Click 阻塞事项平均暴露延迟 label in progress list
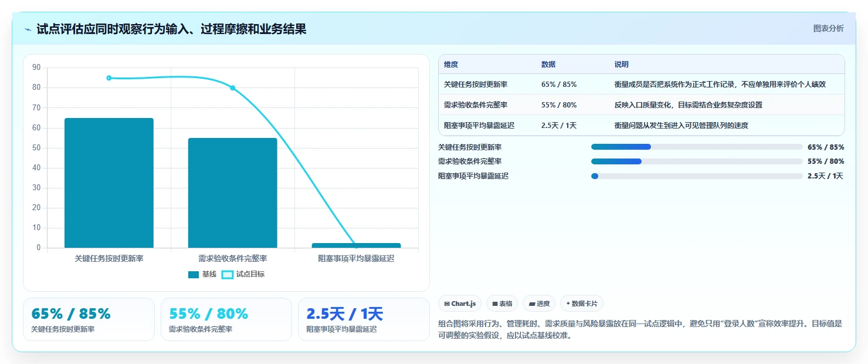This screenshot has height=364, width=868. 473,176
